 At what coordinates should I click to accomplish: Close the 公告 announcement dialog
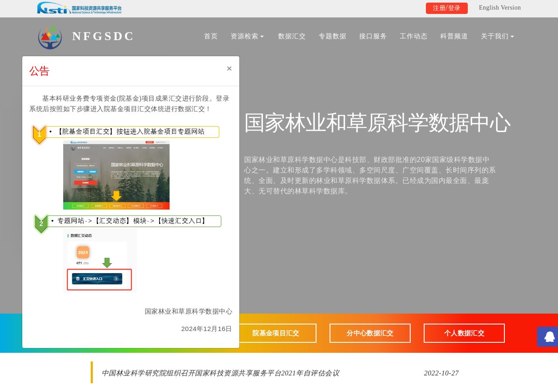[x=229, y=68]
